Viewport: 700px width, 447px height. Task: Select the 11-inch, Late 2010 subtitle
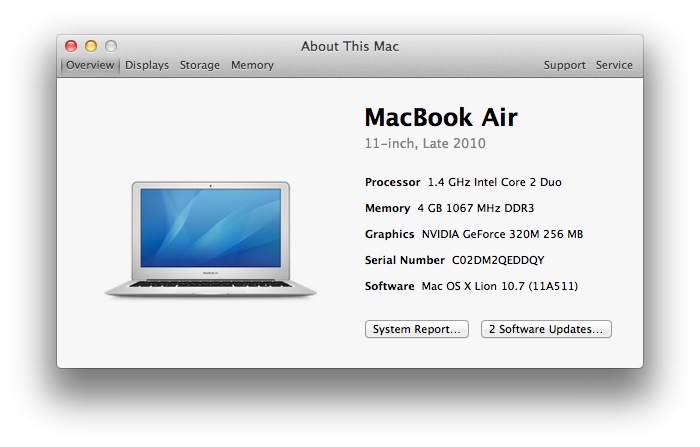pyautogui.click(x=425, y=144)
